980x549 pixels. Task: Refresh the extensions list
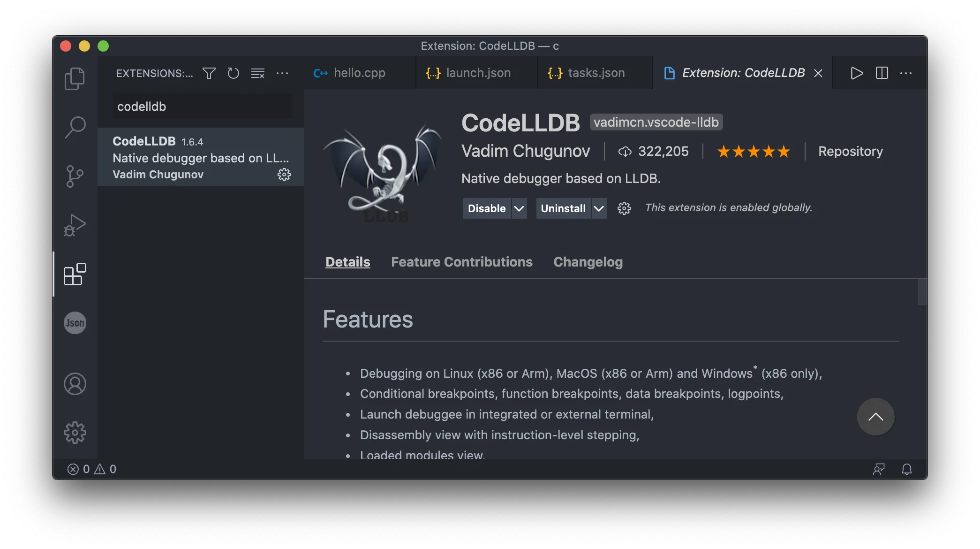(x=233, y=73)
